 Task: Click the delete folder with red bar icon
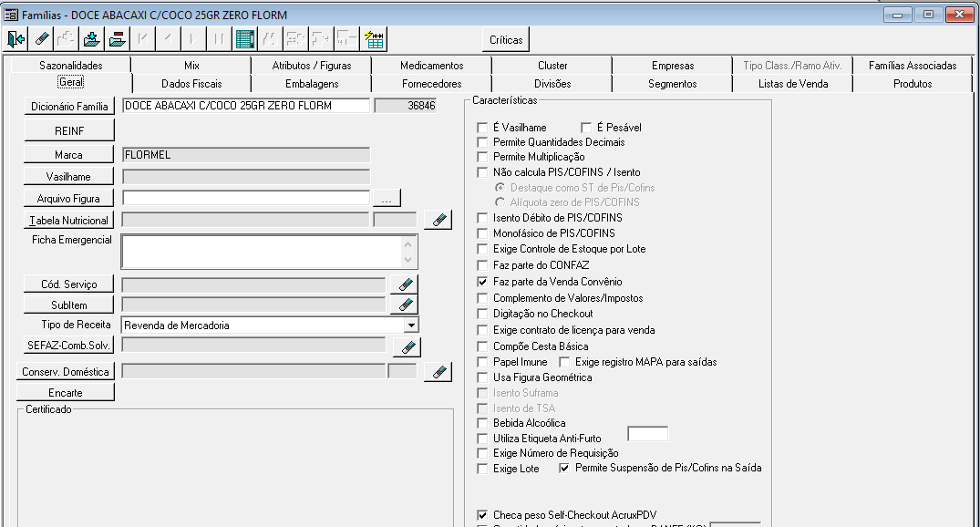117,39
